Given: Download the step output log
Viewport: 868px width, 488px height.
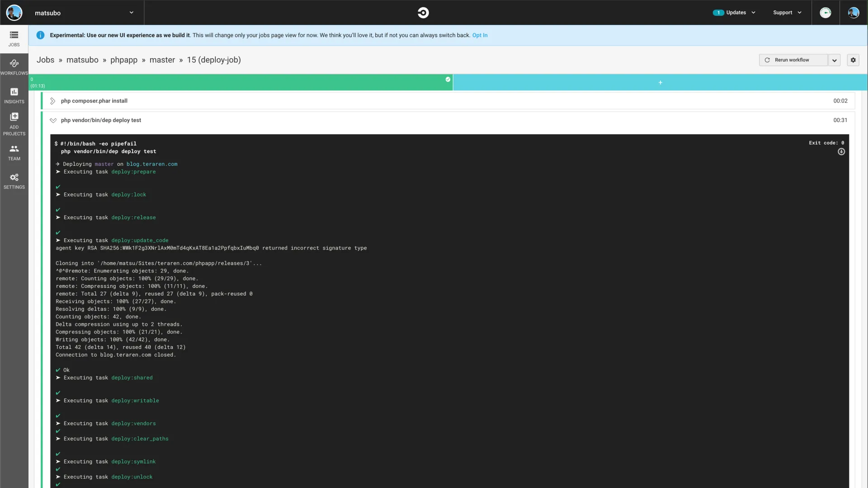Looking at the screenshot, I should (x=841, y=152).
